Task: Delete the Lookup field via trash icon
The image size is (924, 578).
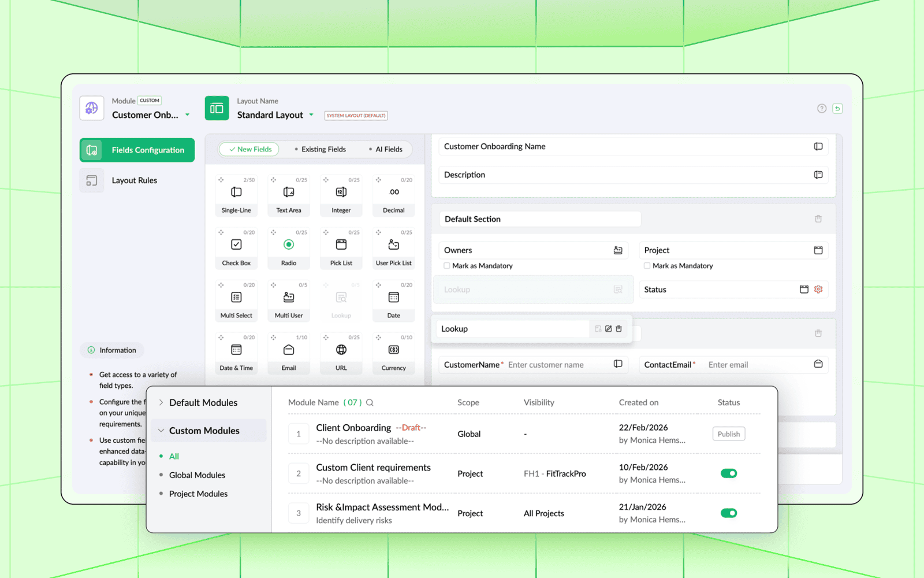Action: 619,329
